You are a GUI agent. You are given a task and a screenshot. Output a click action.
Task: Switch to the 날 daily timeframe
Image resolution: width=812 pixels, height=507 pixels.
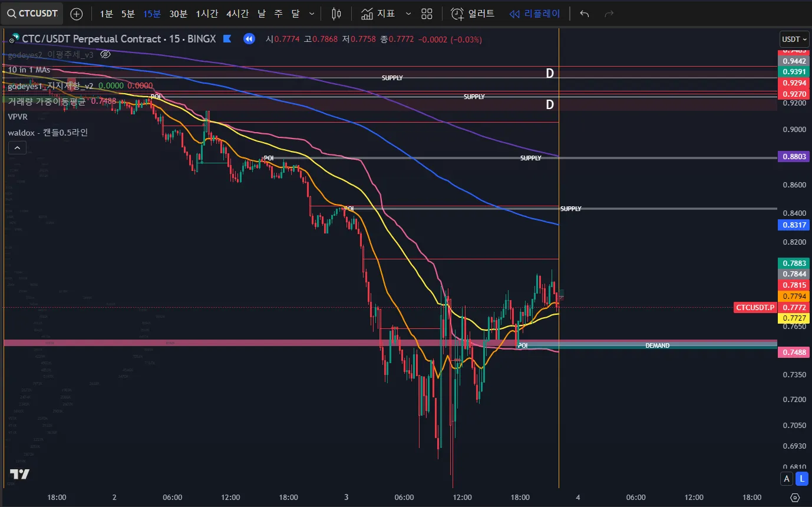point(262,14)
